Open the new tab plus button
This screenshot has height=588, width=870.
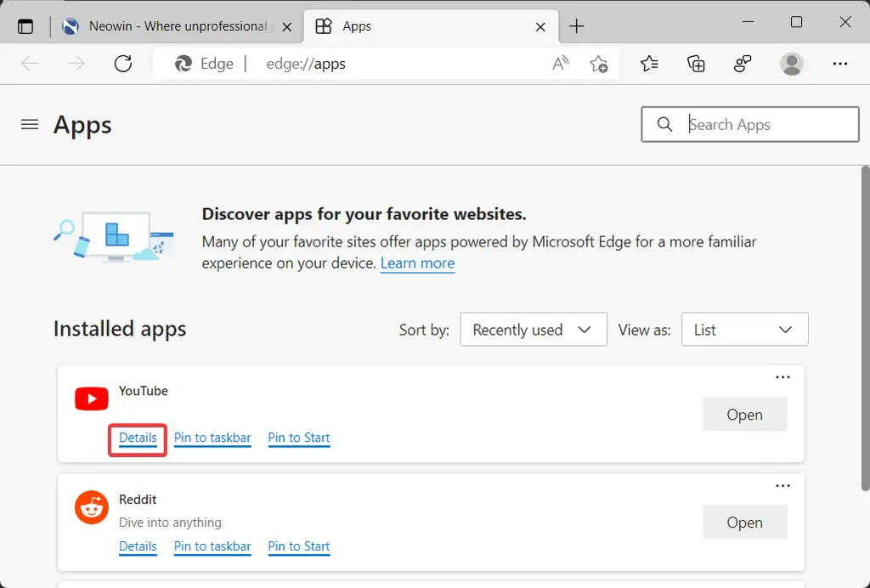(577, 26)
